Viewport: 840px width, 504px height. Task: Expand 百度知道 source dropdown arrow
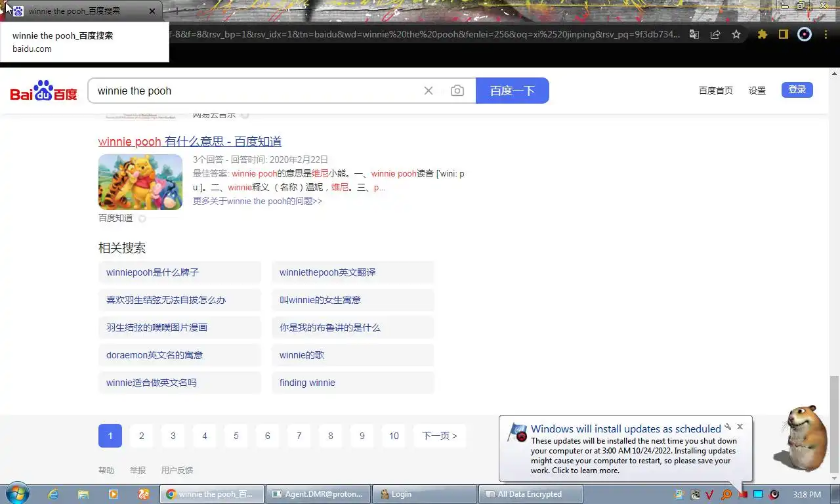[142, 219]
